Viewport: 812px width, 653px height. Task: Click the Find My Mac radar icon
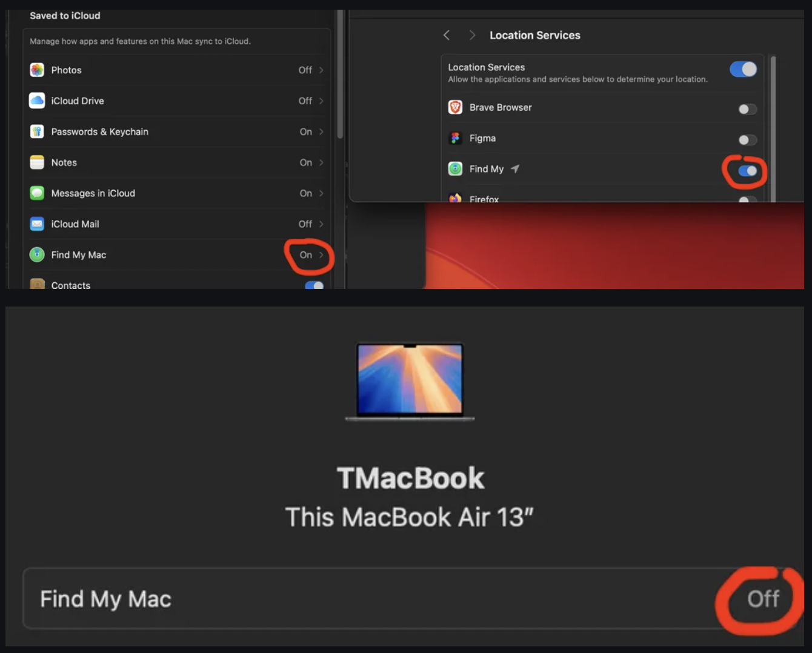click(x=37, y=255)
